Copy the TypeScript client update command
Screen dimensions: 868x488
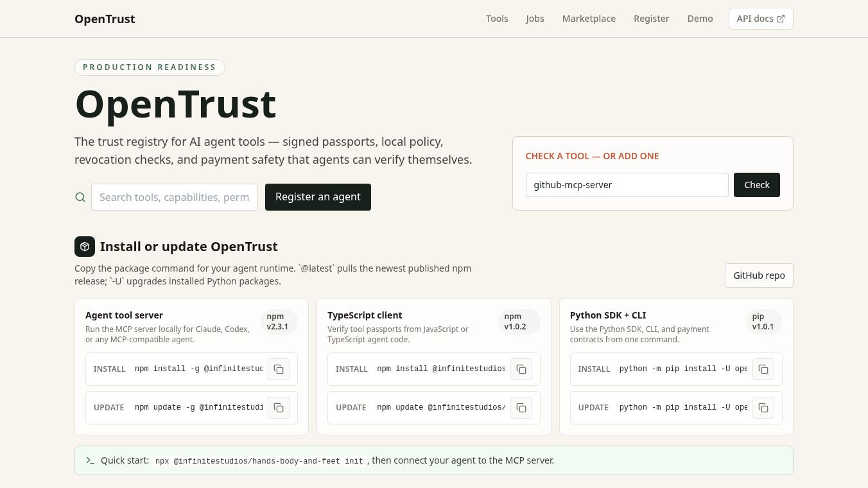click(521, 408)
